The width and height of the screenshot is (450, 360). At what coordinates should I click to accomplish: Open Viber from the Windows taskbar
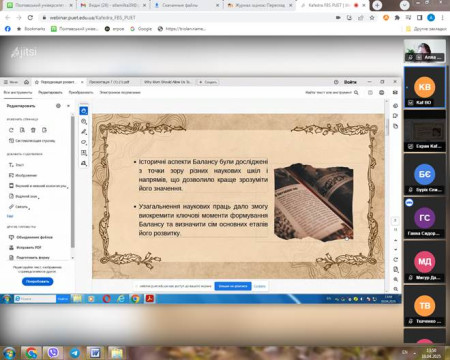(x=53, y=352)
